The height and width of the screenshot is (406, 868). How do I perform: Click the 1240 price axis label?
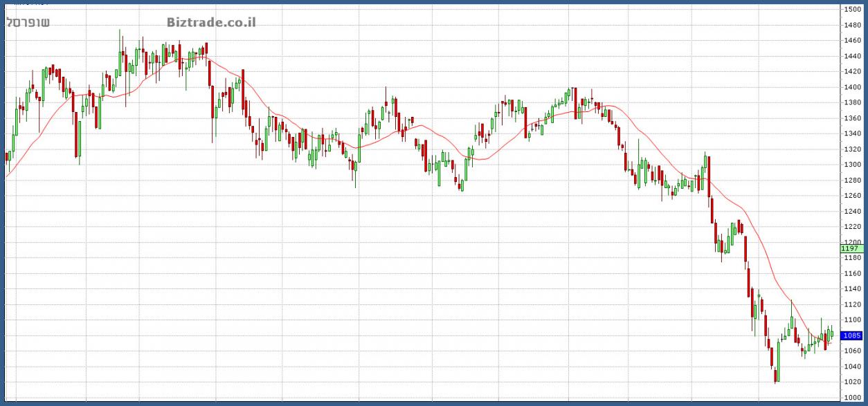851,211
